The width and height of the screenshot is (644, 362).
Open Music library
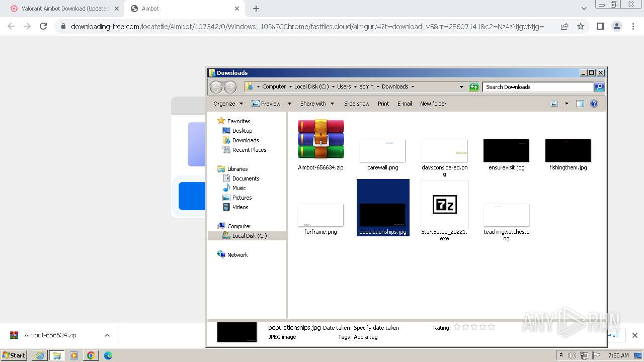(239, 188)
